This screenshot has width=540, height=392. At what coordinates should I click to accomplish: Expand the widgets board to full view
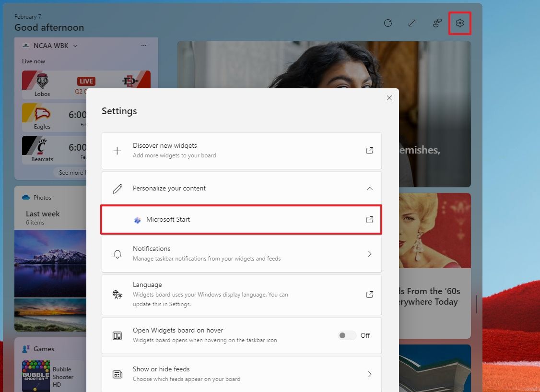click(412, 23)
